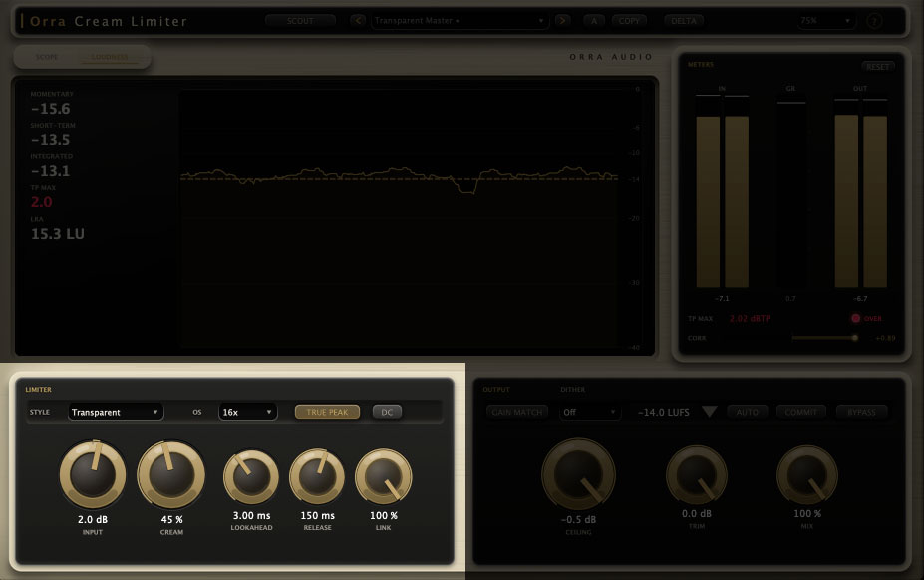Click the LRA 15.3 LU readout

[x=58, y=234]
